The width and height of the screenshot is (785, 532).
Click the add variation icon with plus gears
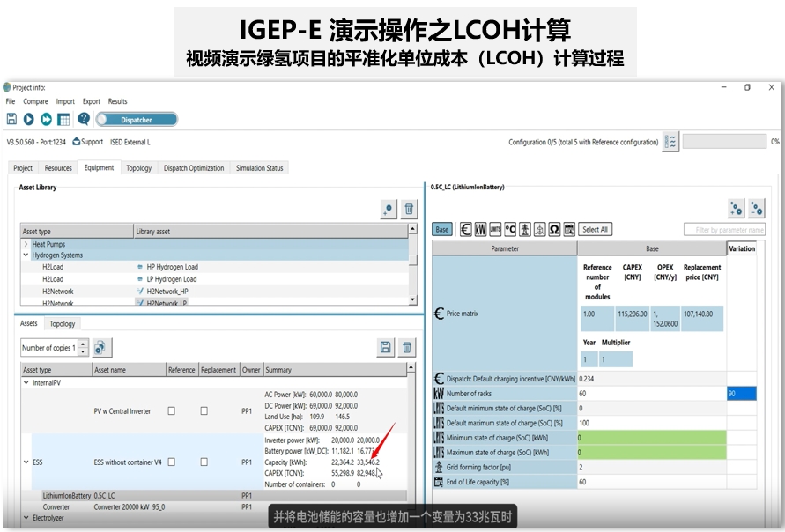tap(736, 208)
